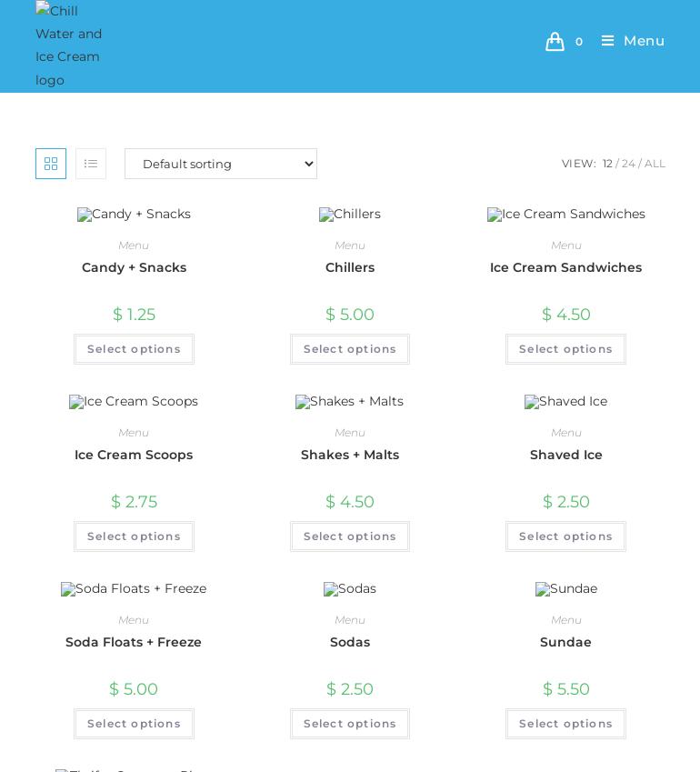Viewport: 700px width, 772px height.
Task: Open the shopping bag cart icon
Action: coord(555,42)
